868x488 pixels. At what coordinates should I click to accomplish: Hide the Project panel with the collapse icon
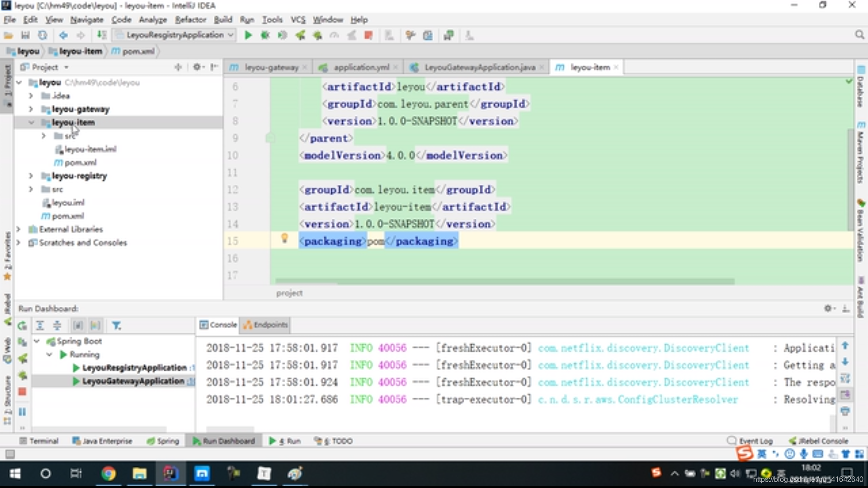(x=214, y=67)
